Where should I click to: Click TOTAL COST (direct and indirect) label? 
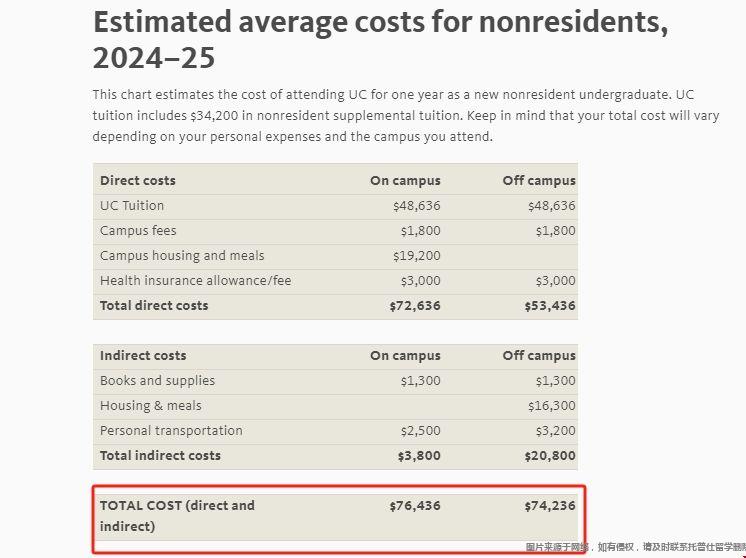click(x=177, y=515)
